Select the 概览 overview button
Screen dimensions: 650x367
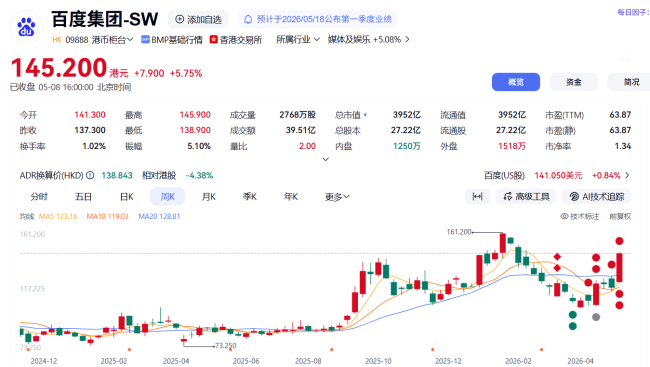[x=516, y=82]
